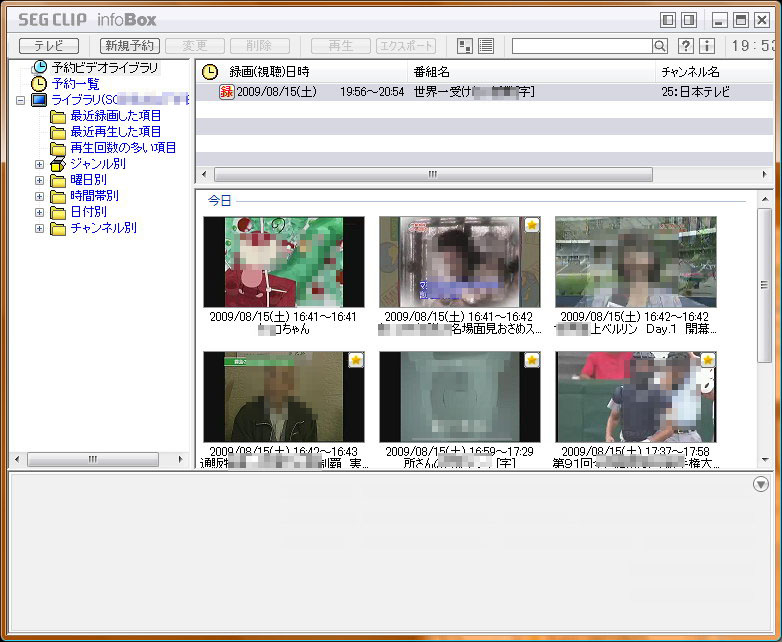Create a new reservation with 新規予約
This screenshot has height=642, width=782.
click(x=130, y=46)
